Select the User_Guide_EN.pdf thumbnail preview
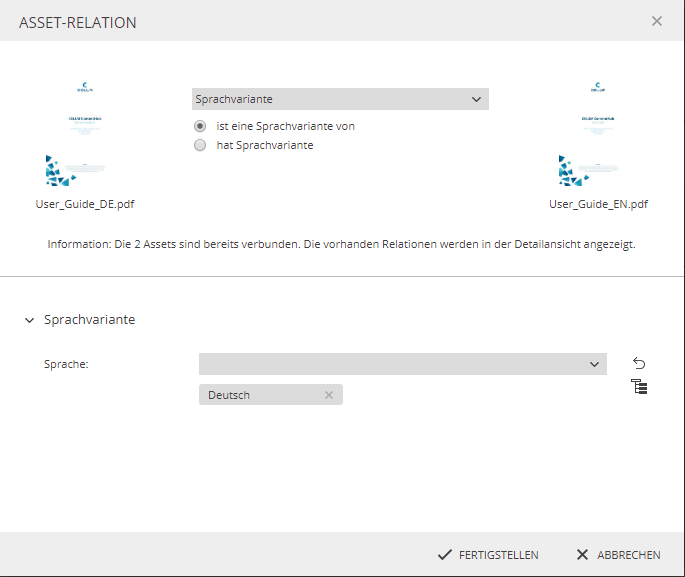Image resolution: width=685 pixels, height=577 pixels. click(598, 135)
